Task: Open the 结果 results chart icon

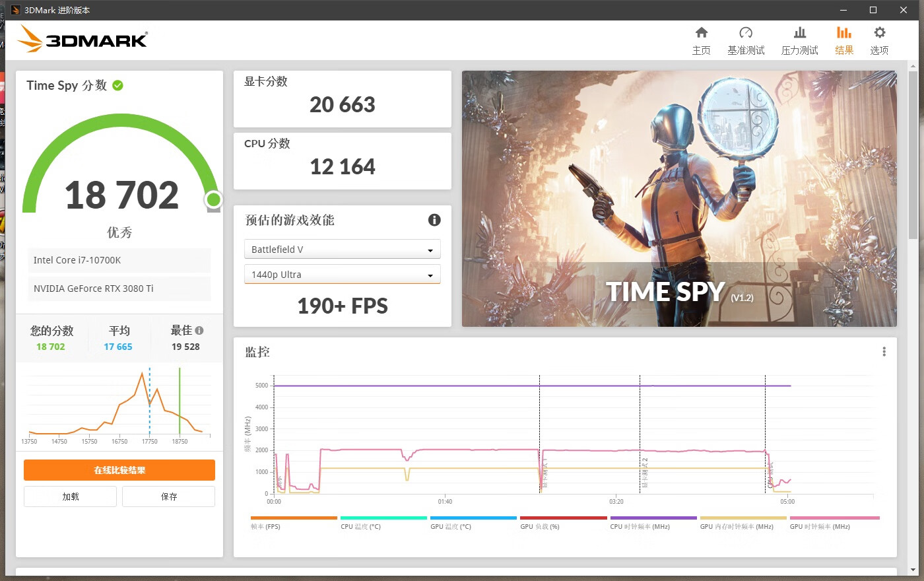Action: pyautogui.click(x=843, y=32)
